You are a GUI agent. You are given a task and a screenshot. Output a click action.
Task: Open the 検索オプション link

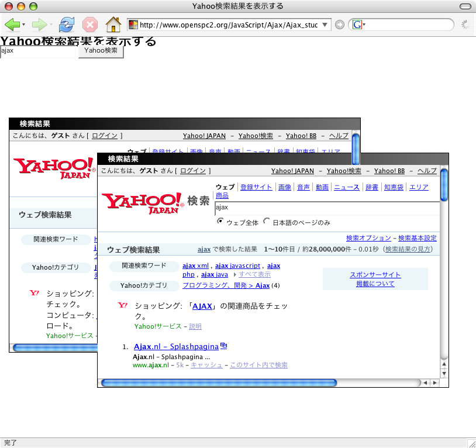368,238
